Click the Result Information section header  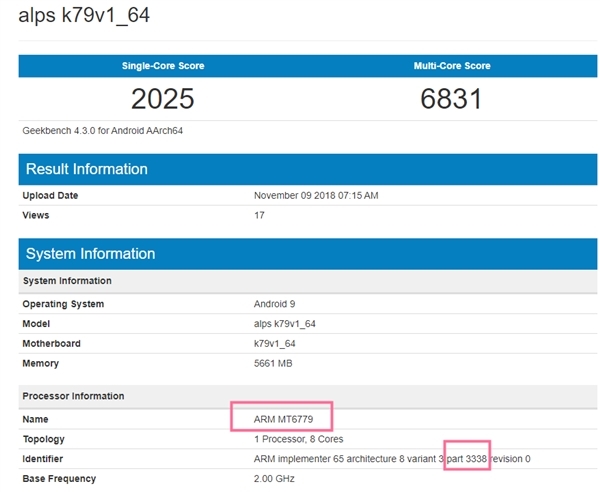coord(86,169)
